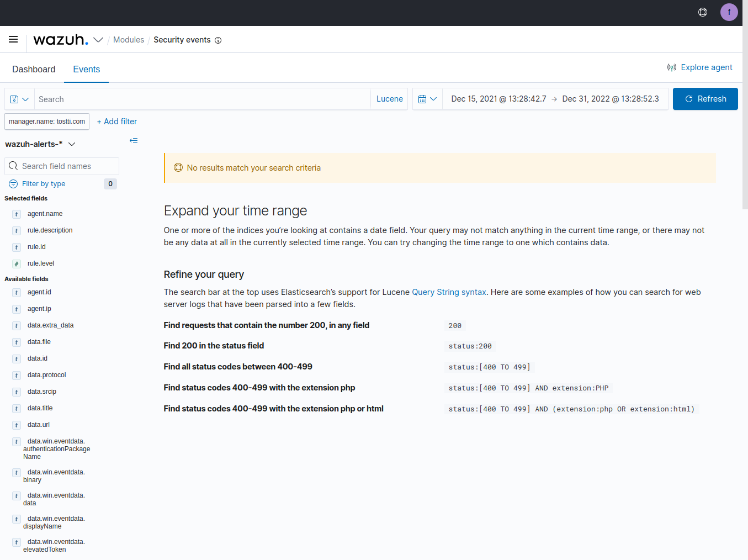
Task: Expand the dropdown beside the wazuh logo
Action: click(x=98, y=40)
